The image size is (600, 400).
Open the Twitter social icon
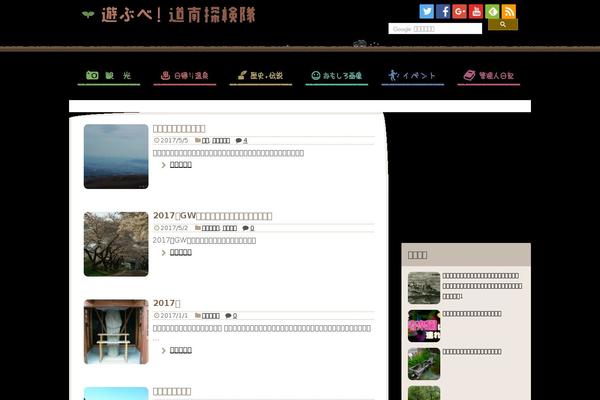coord(426,11)
